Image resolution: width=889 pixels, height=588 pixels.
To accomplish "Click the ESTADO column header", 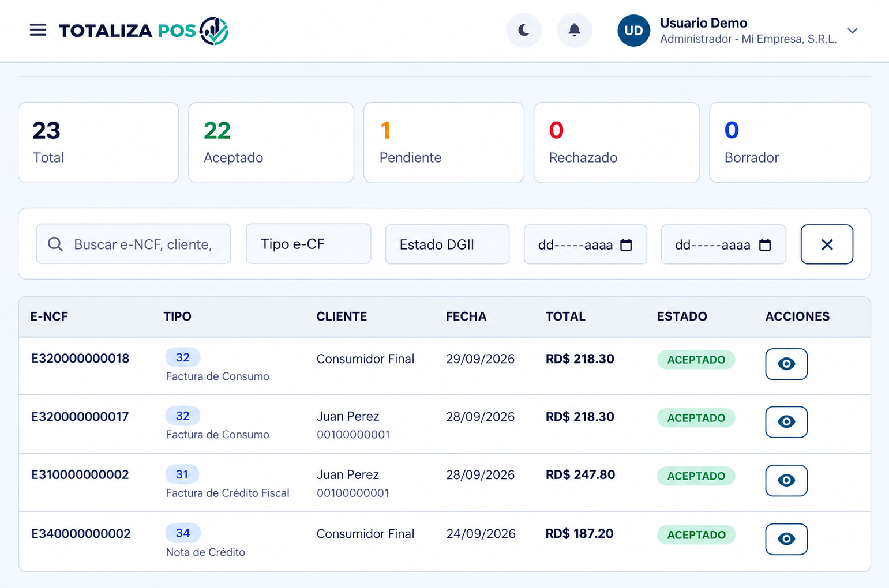I will 682,316.
